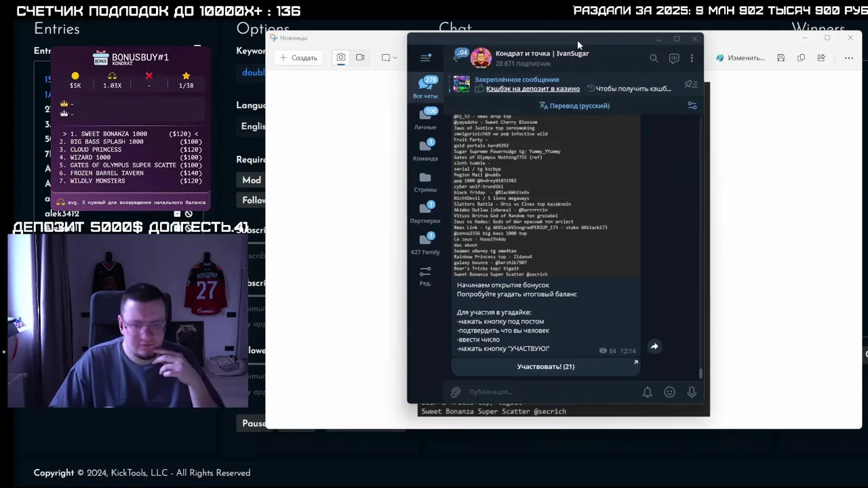Select Wizard 1000 entry in list
This screenshot has height=488, width=868.
pos(132,157)
